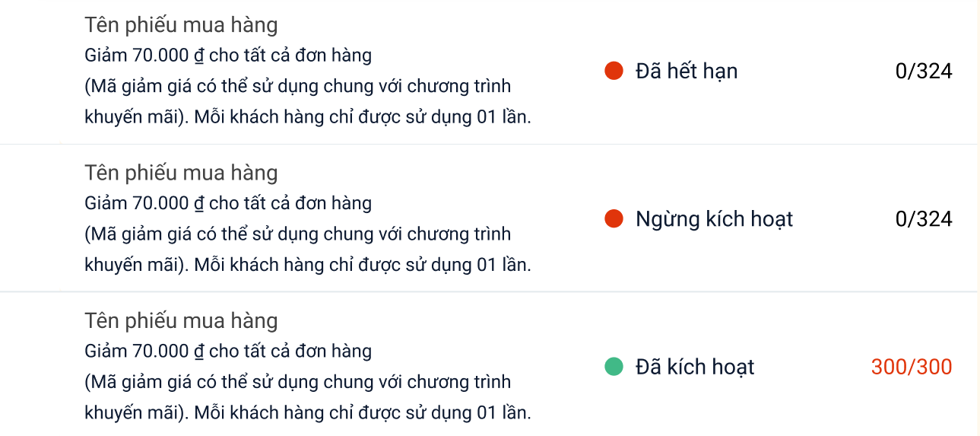Open voucher title in the Đã kích hoạt row
This screenshot has width=980, height=436.
(x=181, y=320)
